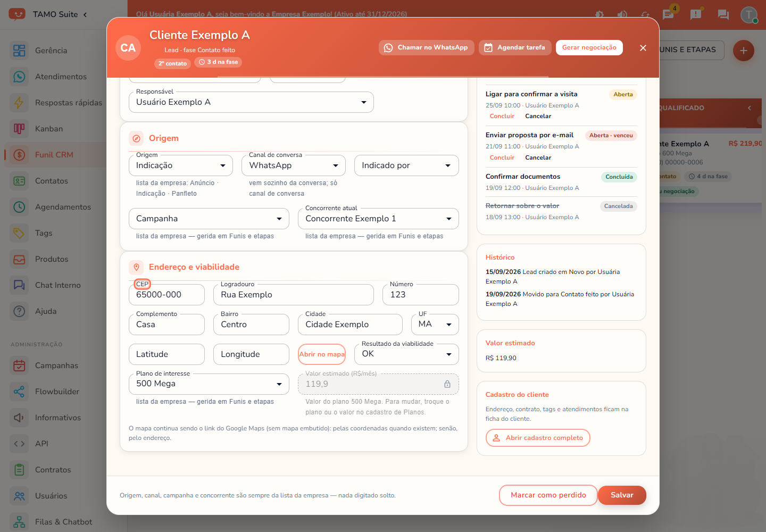Click Abrir no mapa button
Screen dimensions: 766x532
[x=322, y=354]
